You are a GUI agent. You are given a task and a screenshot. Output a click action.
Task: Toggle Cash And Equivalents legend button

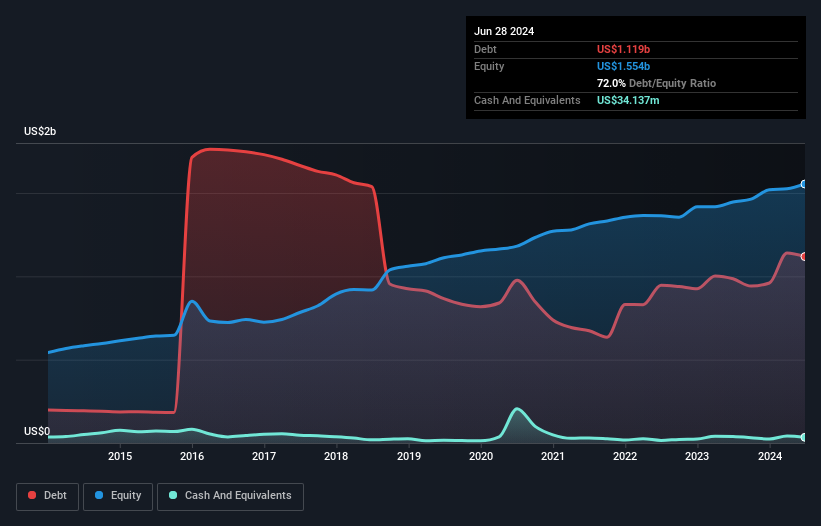[230, 496]
